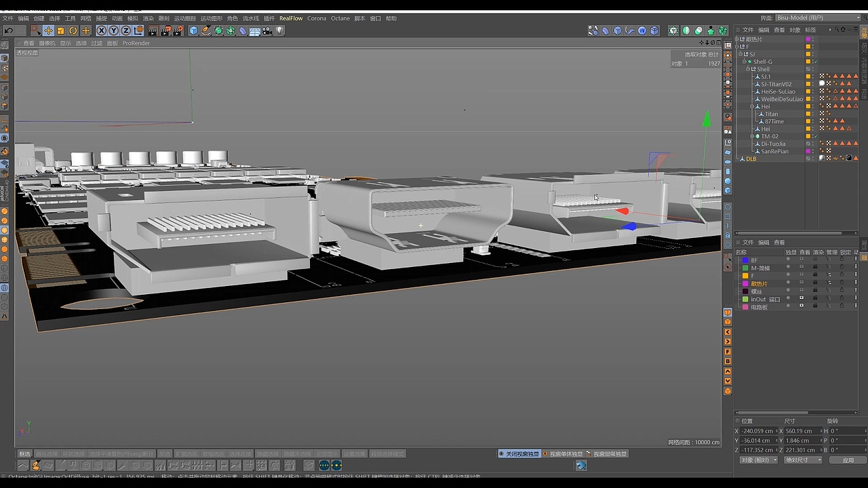The width and height of the screenshot is (868, 488).
Task: Expand the Shell-G object
Action: click(745, 62)
